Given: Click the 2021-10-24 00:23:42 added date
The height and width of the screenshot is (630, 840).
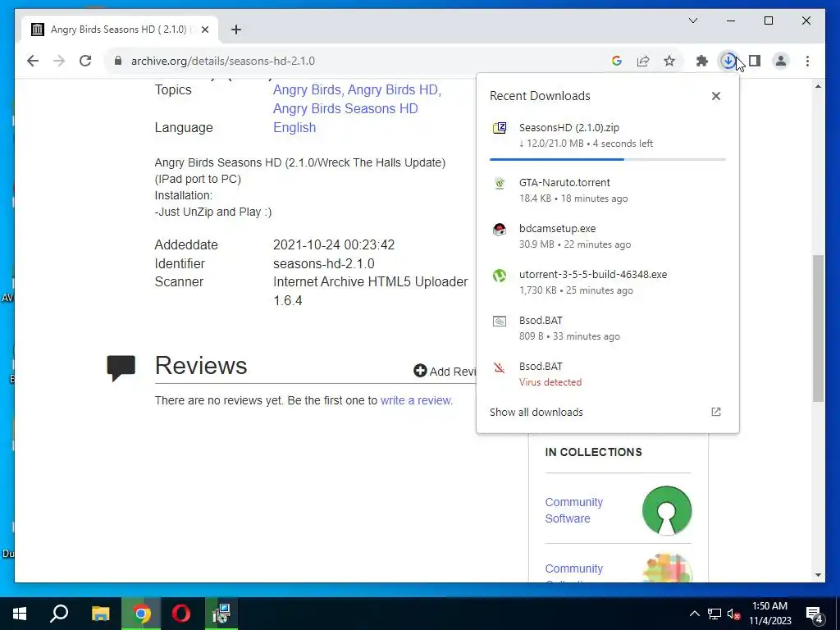Looking at the screenshot, I should [x=334, y=244].
